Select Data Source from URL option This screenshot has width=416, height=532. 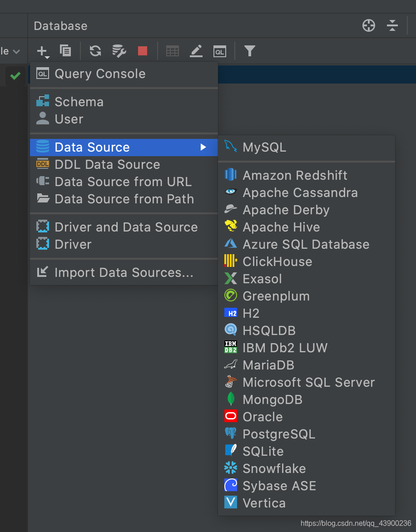(124, 182)
